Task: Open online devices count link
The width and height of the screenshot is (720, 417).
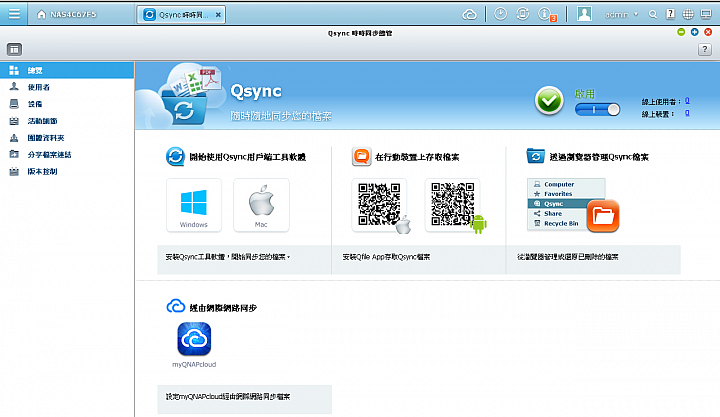Action: (x=687, y=113)
